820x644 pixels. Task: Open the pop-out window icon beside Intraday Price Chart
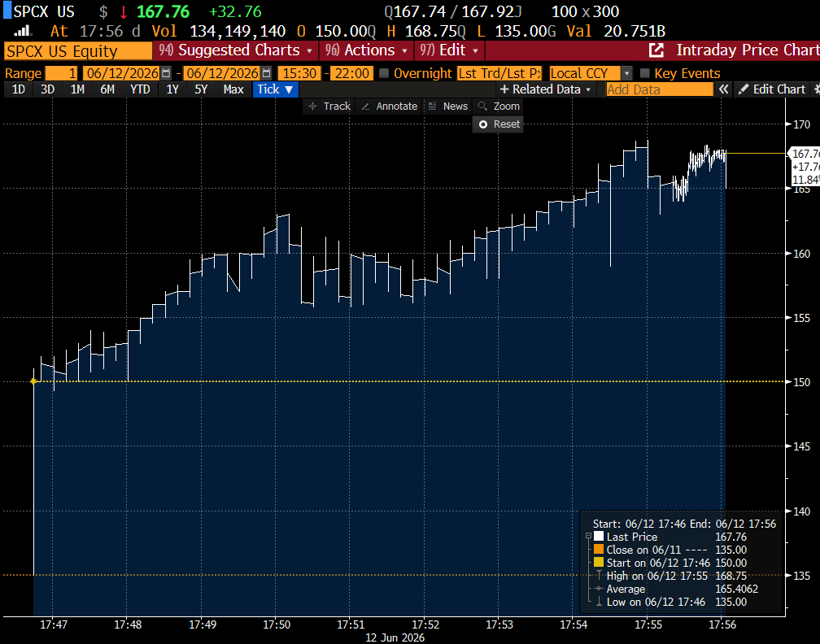click(x=656, y=50)
